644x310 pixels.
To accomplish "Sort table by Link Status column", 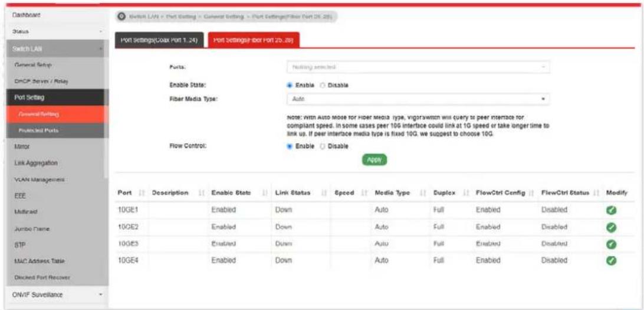I will coord(325,193).
